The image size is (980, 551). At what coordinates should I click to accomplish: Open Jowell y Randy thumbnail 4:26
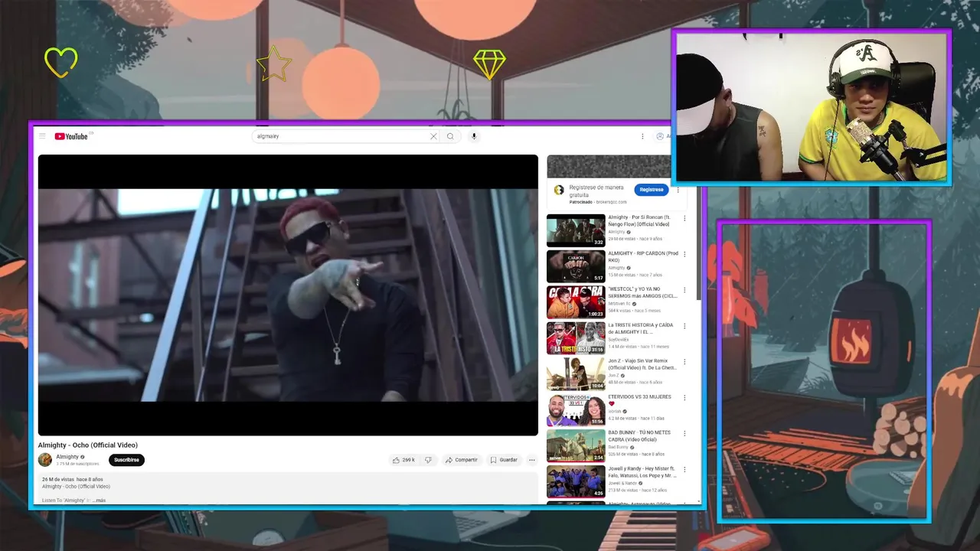click(576, 481)
